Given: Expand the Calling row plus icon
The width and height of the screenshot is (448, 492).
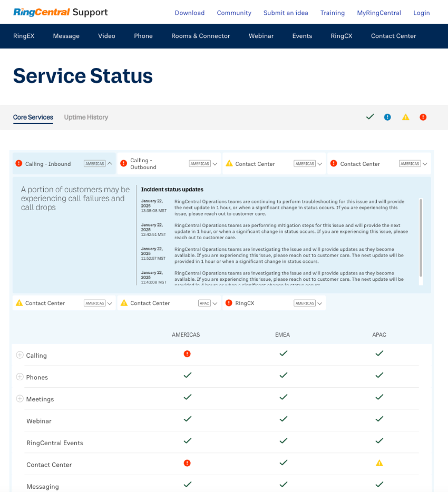Looking at the screenshot, I should (20, 355).
